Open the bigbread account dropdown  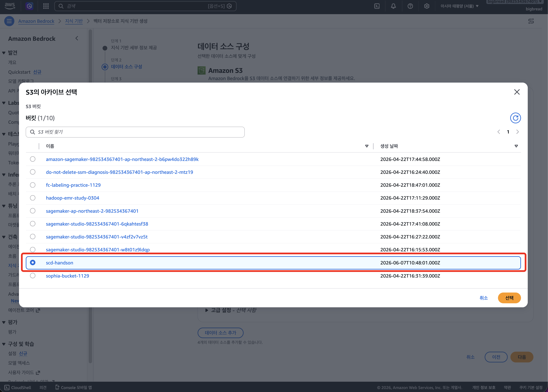coord(515,2)
